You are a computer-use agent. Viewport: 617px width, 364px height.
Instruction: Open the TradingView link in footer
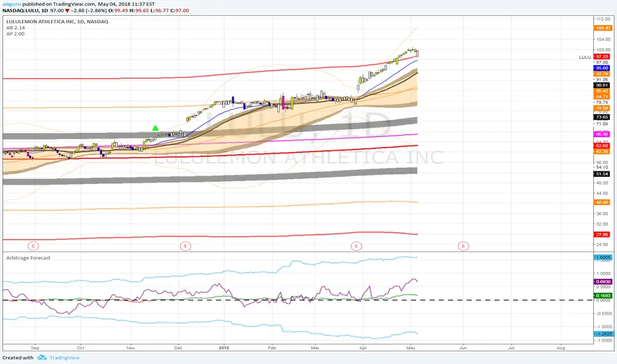tap(64, 357)
